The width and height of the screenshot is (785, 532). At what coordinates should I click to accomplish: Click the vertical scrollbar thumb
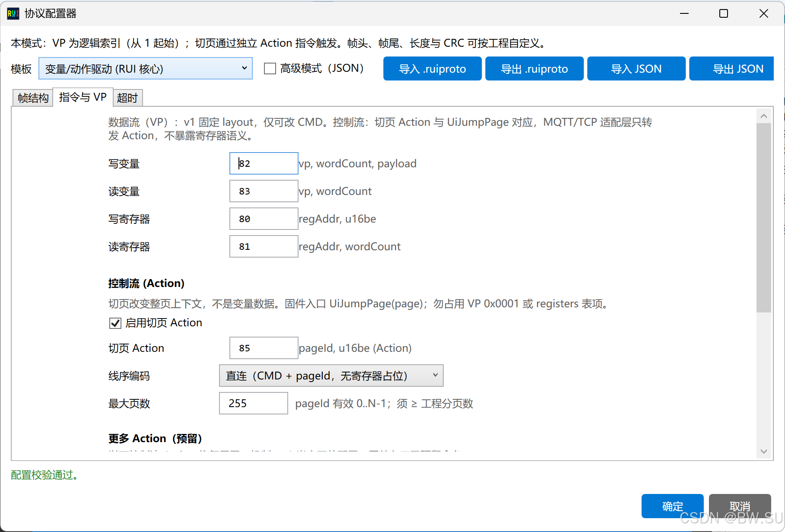(764, 218)
